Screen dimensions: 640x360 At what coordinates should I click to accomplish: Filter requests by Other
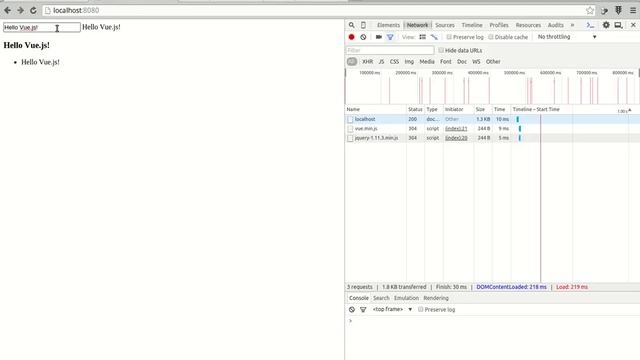click(493, 62)
